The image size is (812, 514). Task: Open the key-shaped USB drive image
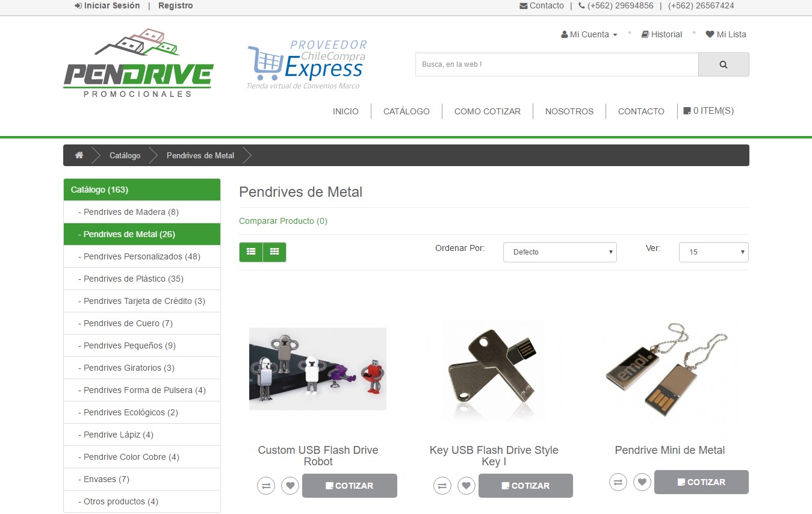click(x=494, y=370)
